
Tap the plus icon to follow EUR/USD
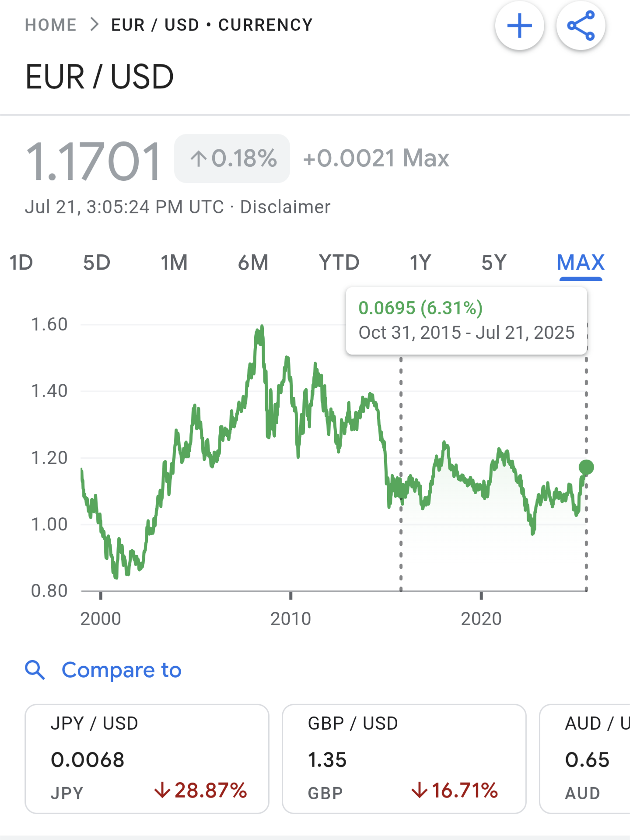pos(519,25)
